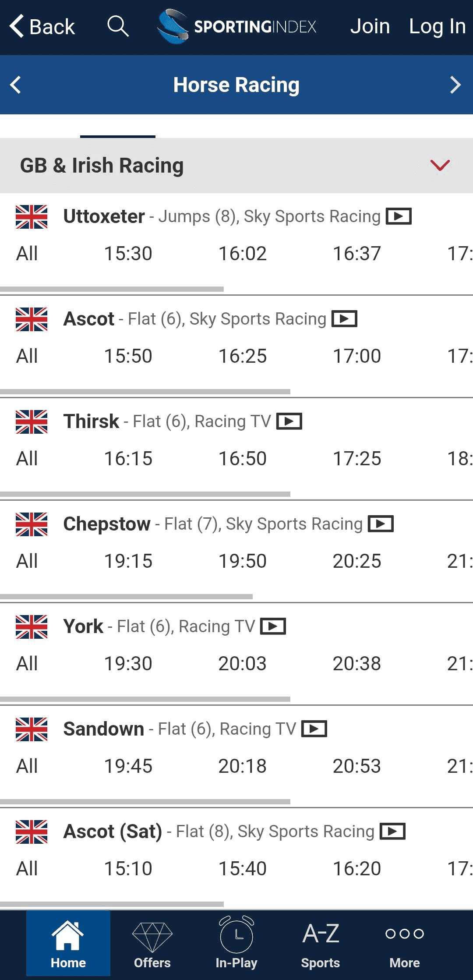Tap the Sporting Index logo
Screen dimensions: 473x980
point(237,26)
